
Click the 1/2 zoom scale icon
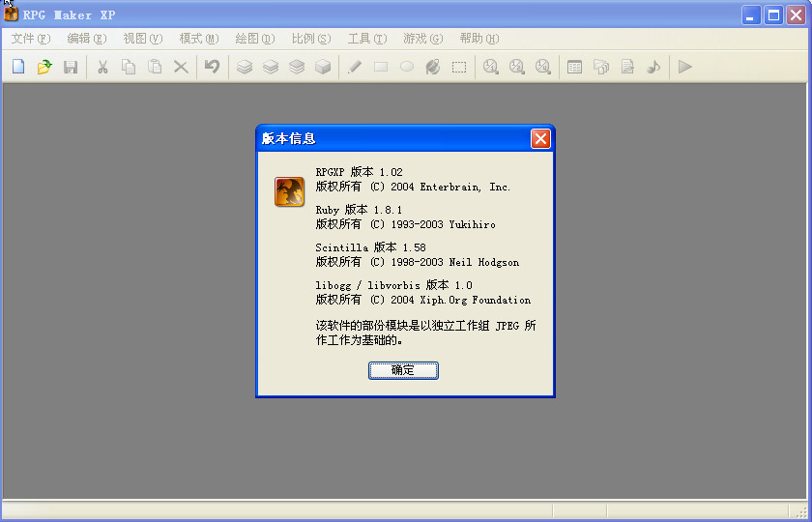pos(517,67)
